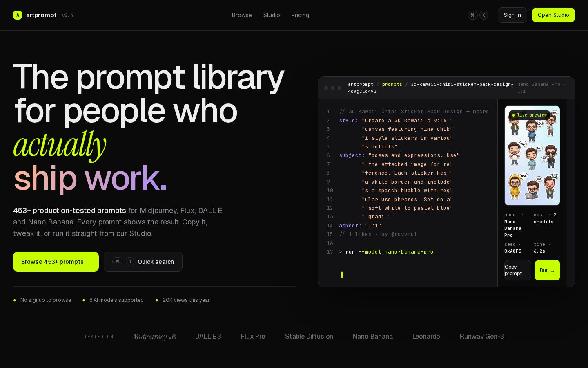Copy the prompt in preview panel

coord(518,270)
